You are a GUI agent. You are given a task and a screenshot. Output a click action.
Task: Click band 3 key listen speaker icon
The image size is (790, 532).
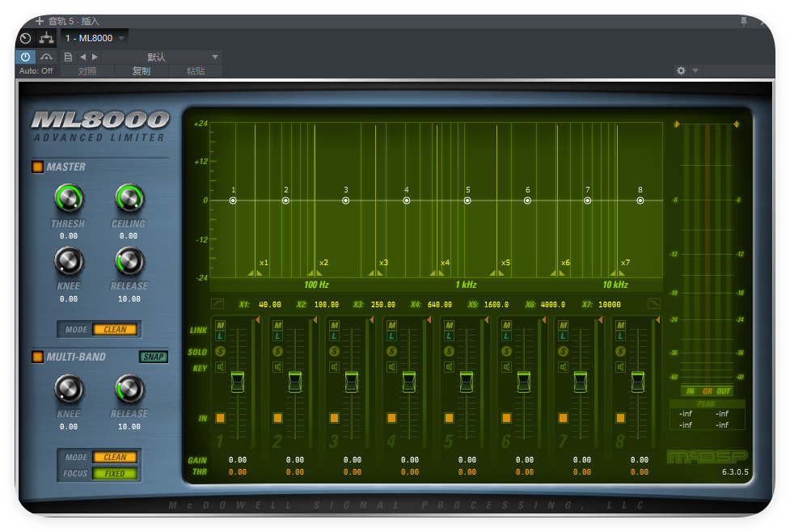click(x=335, y=367)
